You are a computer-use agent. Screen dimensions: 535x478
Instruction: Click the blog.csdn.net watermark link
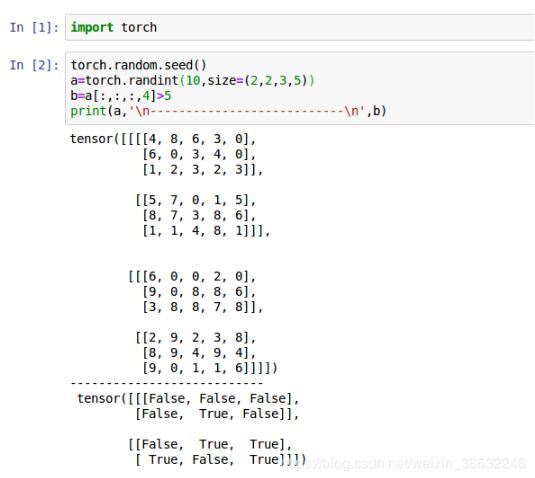403,463
